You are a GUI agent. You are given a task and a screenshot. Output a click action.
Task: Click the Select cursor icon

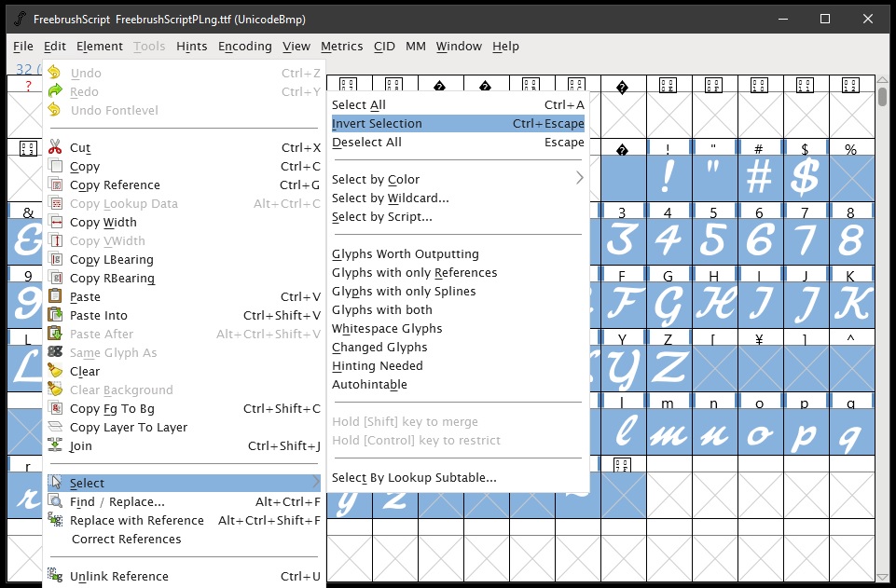[x=55, y=483]
